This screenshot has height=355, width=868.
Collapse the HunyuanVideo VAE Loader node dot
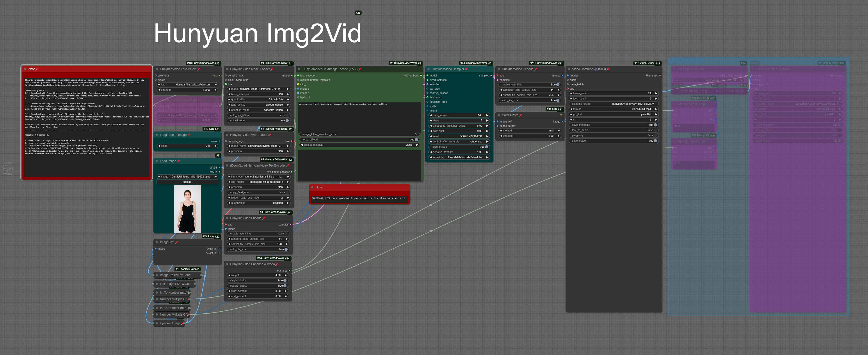click(227, 135)
